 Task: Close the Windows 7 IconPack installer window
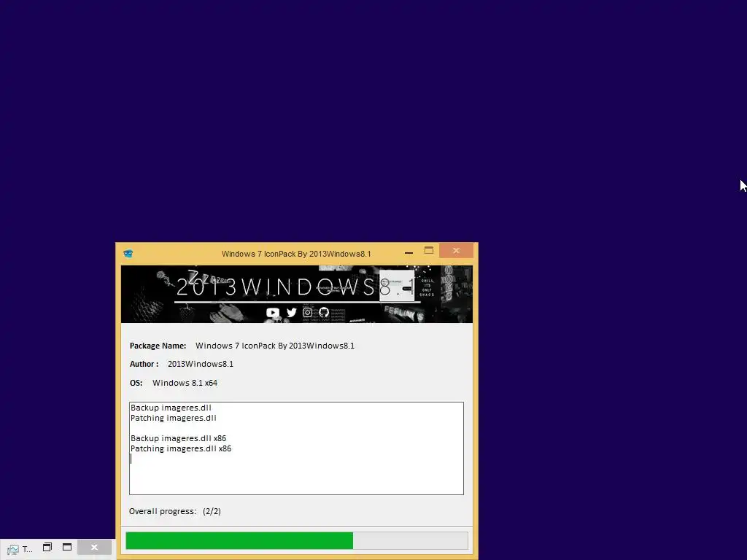[457, 251]
